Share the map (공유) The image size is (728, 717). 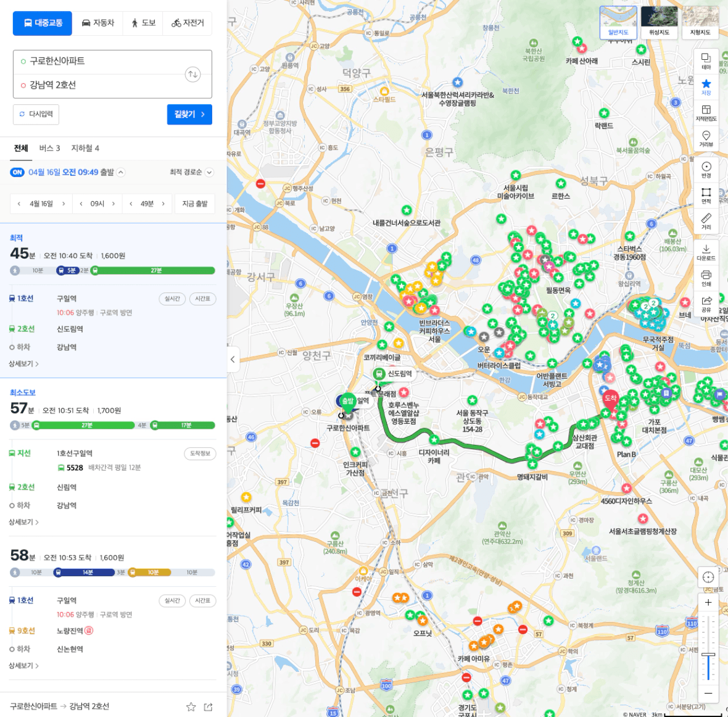click(x=706, y=304)
